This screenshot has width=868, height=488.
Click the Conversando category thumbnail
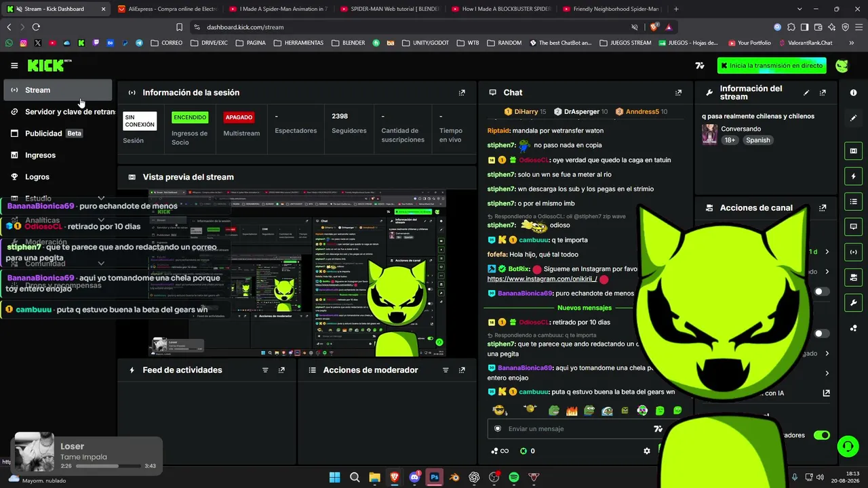(x=710, y=134)
